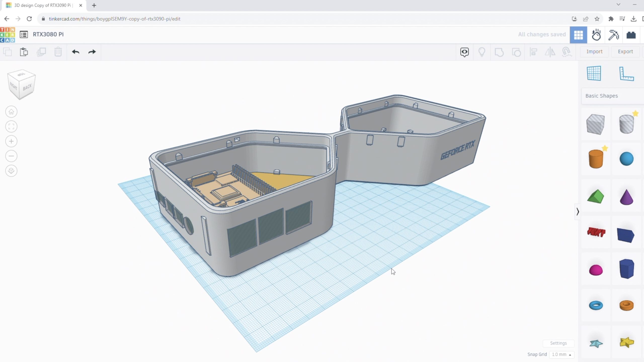Switch to Blocks (Minecraft pickaxe) mode
Screen dimensions: 644x362
point(613,35)
